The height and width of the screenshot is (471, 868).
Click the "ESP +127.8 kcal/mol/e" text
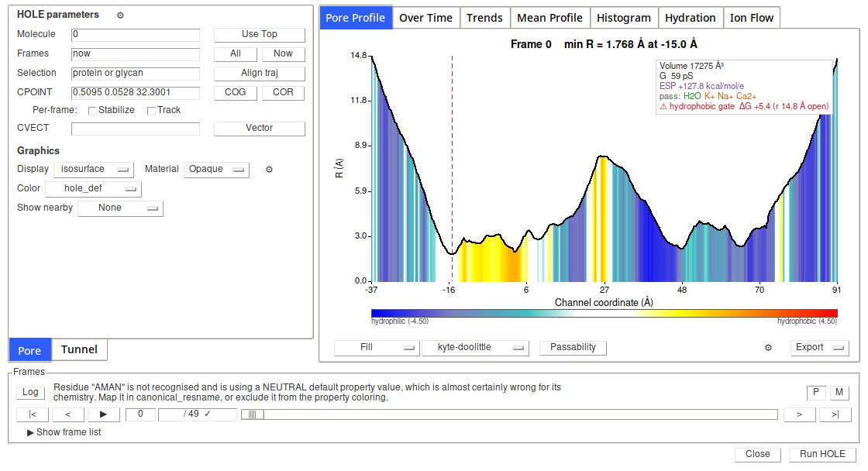tap(701, 86)
